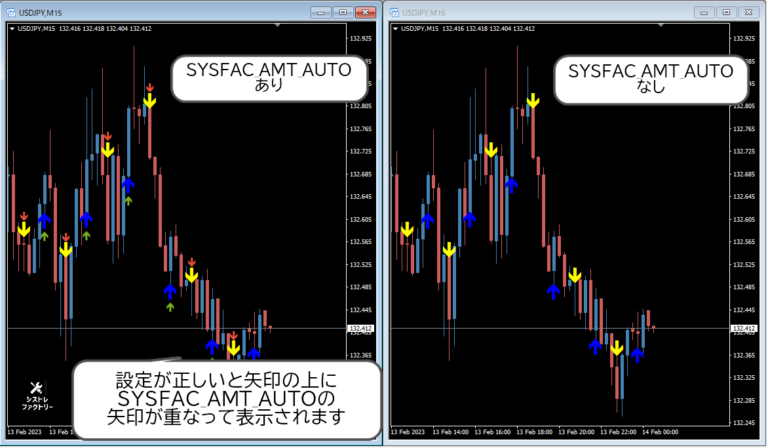This screenshot has height=448, width=768.
Task: Maximize the left USDJPY,M15 chart window
Action: point(343,11)
